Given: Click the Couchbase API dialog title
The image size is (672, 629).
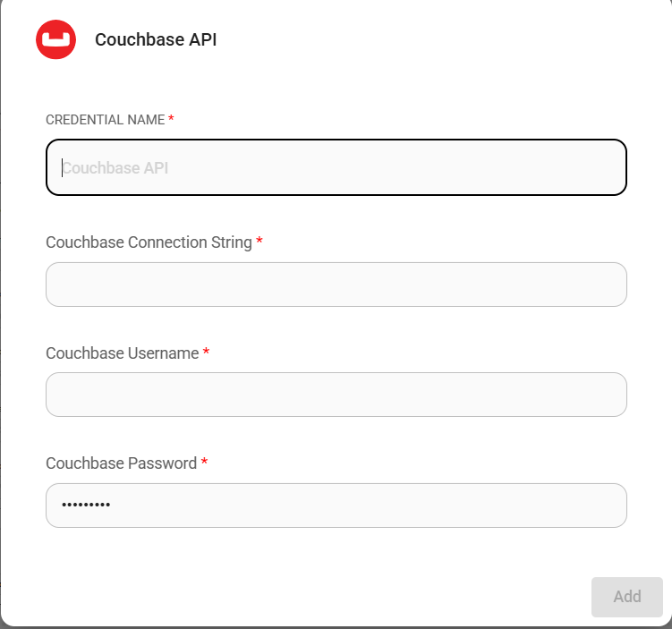Looking at the screenshot, I should tap(156, 40).
